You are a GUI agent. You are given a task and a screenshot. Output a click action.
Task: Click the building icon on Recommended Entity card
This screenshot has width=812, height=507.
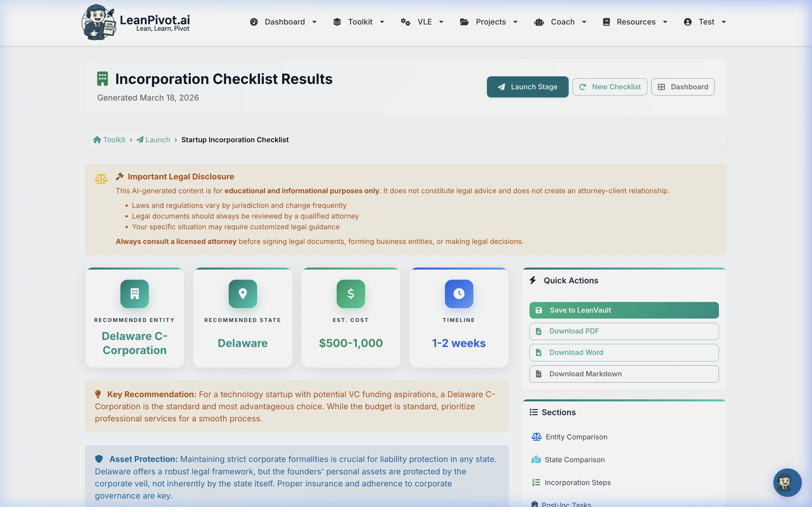point(134,294)
